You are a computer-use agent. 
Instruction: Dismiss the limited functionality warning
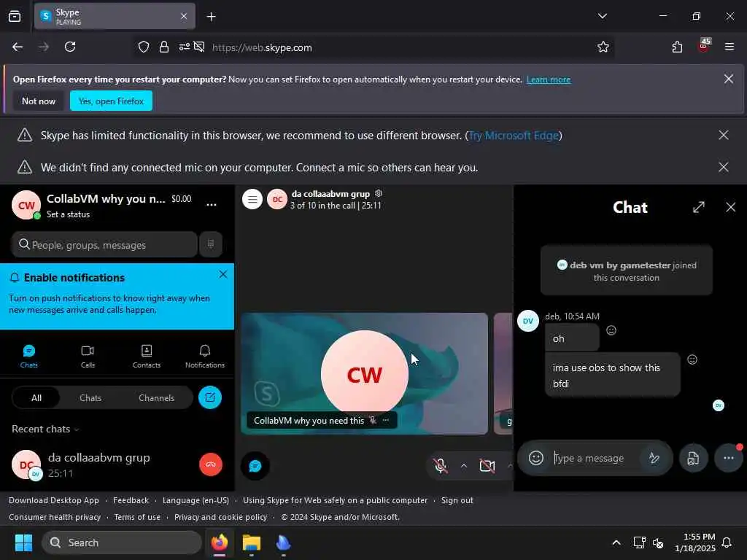723,135
